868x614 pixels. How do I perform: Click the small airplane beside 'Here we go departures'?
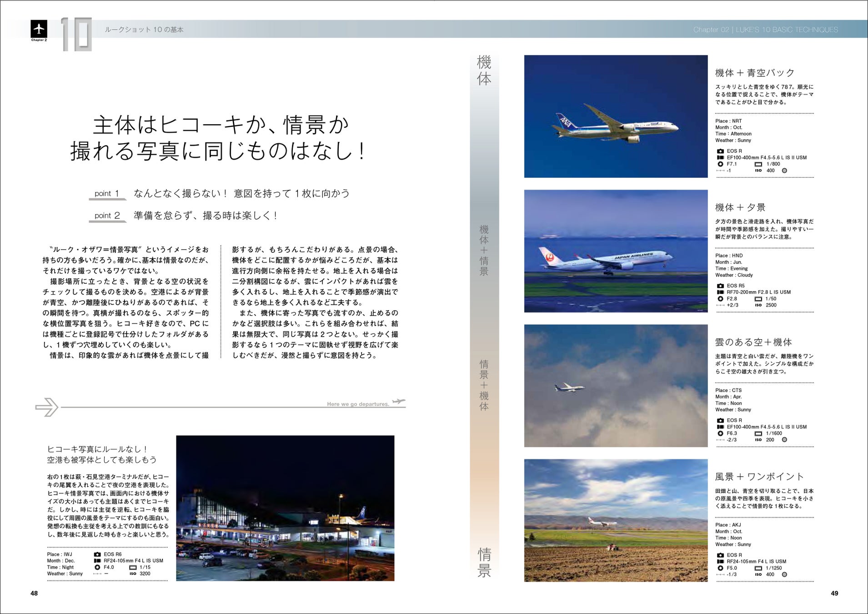[x=399, y=402]
